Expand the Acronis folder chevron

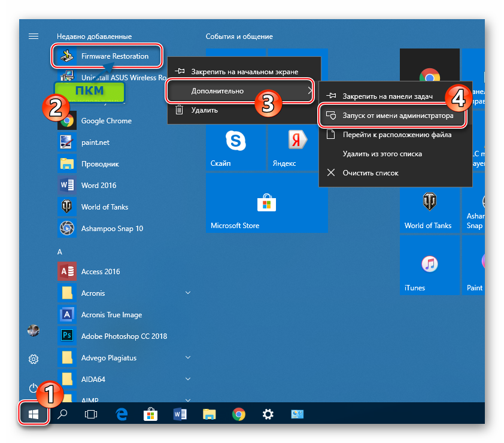pos(188,293)
